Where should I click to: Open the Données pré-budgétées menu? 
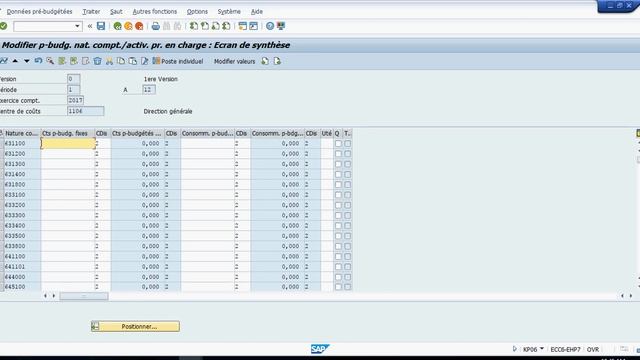tap(39, 11)
